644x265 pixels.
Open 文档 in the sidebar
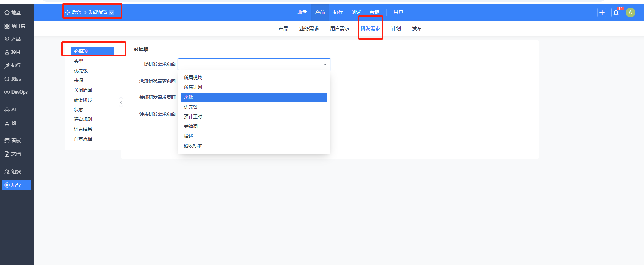click(x=13, y=154)
